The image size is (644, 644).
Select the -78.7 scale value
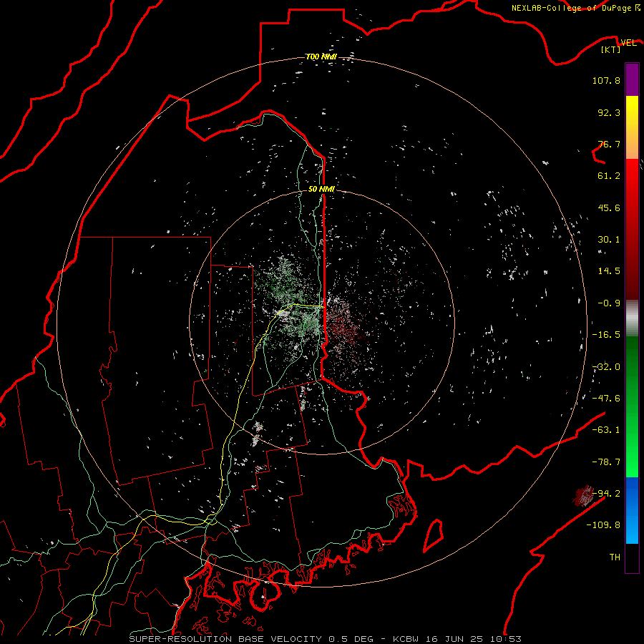point(606,462)
